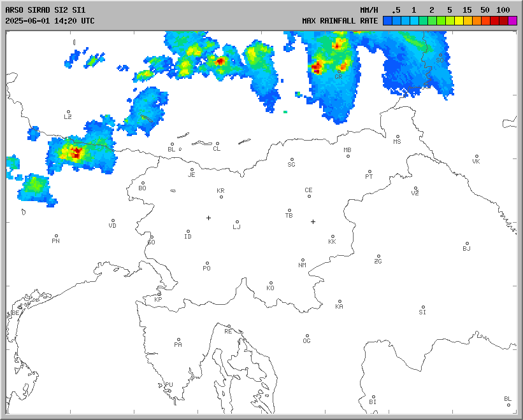Viewport: 523px width, 420px height.
Task: Click the LJ station marker
Action: (237, 222)
